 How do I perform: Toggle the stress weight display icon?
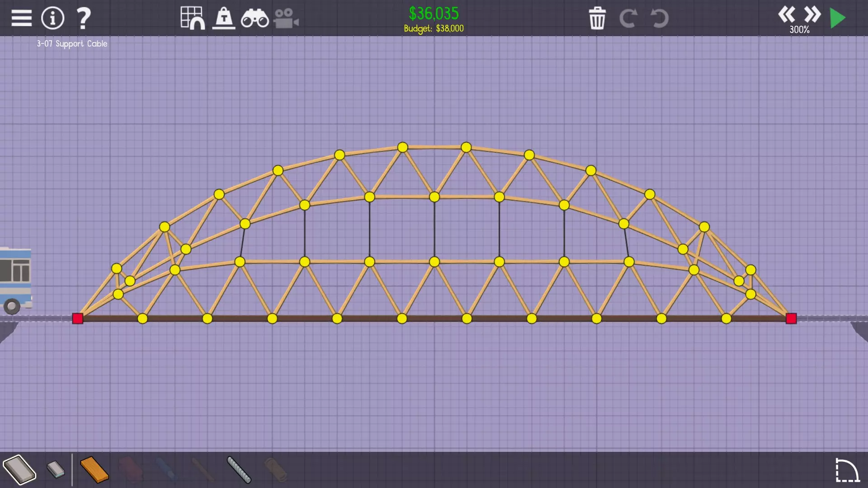pyautogui.click(x=224, y=18)
